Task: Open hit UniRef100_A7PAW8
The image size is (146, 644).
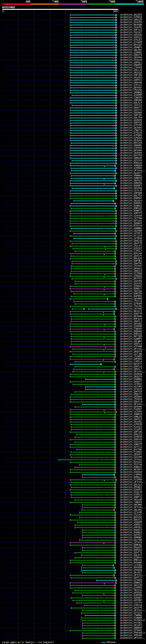Action: (x=131, y=347)
